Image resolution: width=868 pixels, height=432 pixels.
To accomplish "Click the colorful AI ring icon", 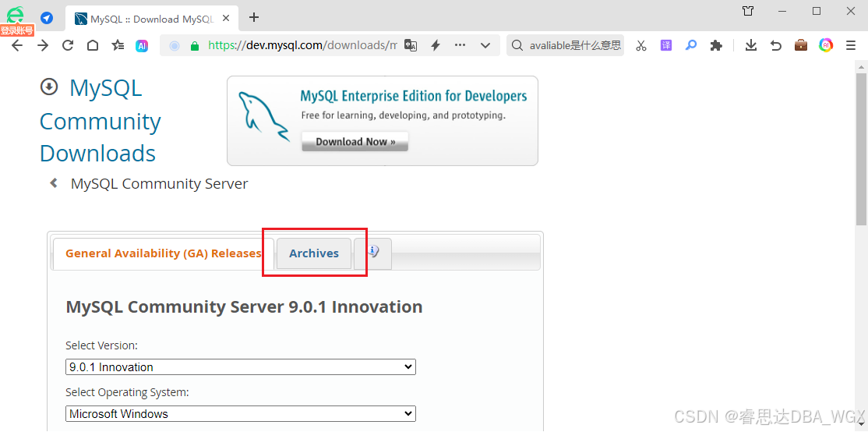I will 826,45.
